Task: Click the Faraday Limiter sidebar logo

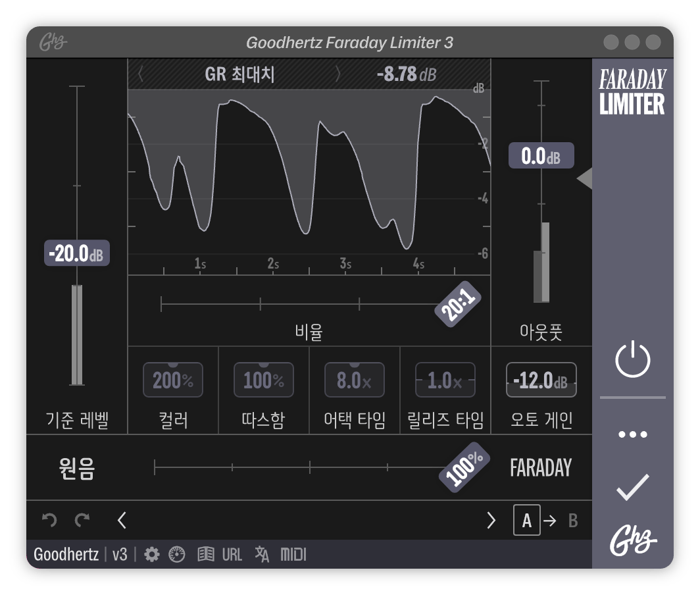Action: (632, 91)
